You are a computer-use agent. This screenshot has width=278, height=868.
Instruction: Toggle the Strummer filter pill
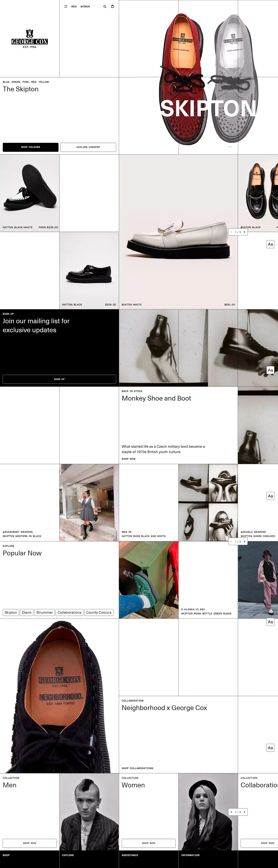click(x=44, y=612)
